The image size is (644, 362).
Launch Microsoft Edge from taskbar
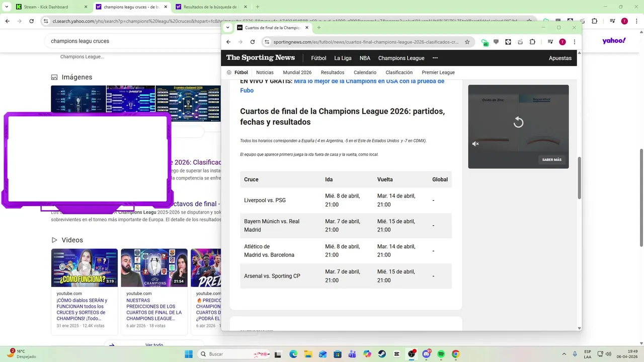pos(293,354)
